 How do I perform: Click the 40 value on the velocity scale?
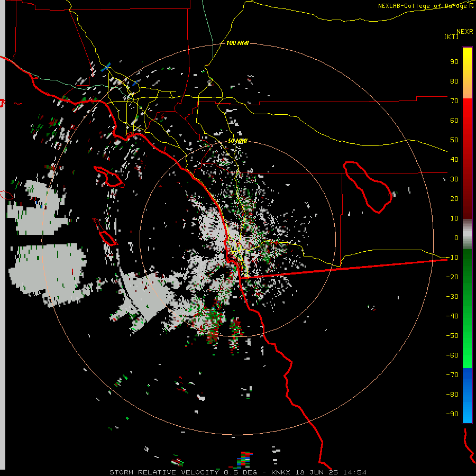pyautogui.click(x=454, y=159)
